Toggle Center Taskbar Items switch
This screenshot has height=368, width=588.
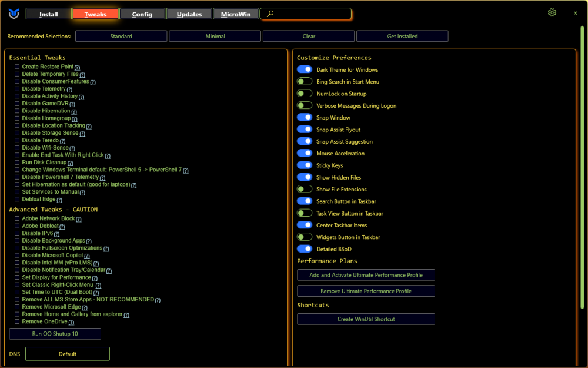tap(305, 225)
